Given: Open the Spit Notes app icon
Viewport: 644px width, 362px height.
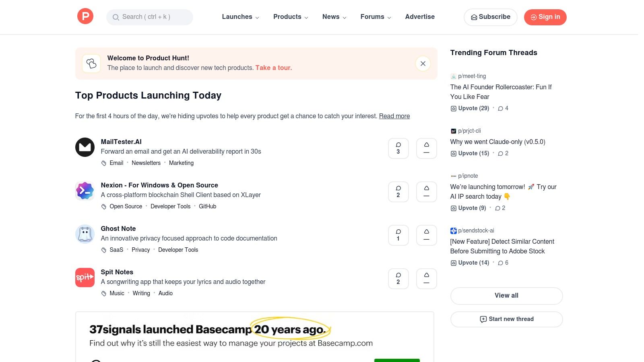Looking at the screenshot, I should pyautogui.click(x=85, y=278).
